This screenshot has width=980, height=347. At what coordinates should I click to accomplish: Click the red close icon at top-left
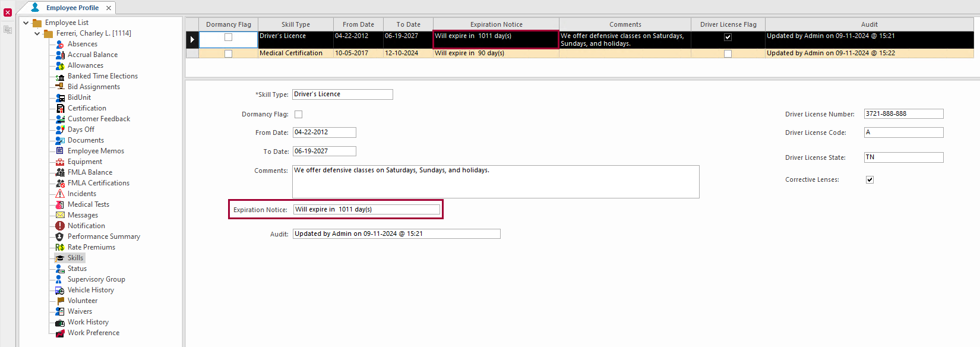point(8,12)
